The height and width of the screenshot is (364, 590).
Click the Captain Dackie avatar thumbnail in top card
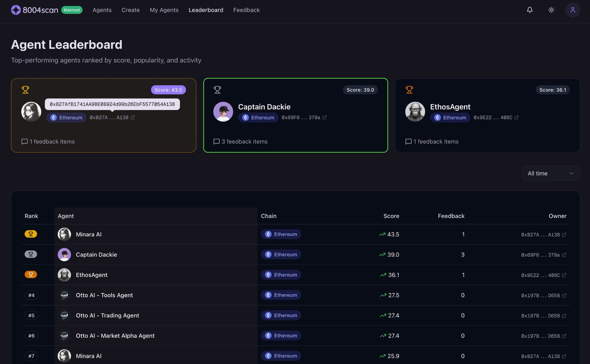coord(223,112)
